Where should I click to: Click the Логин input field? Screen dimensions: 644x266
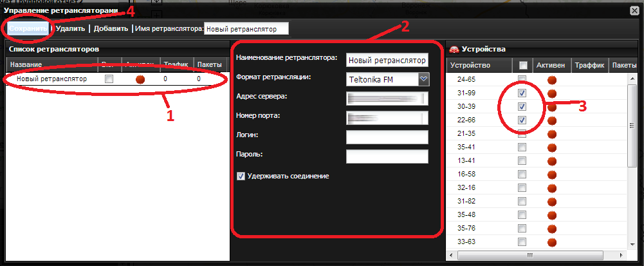[387, 137]
